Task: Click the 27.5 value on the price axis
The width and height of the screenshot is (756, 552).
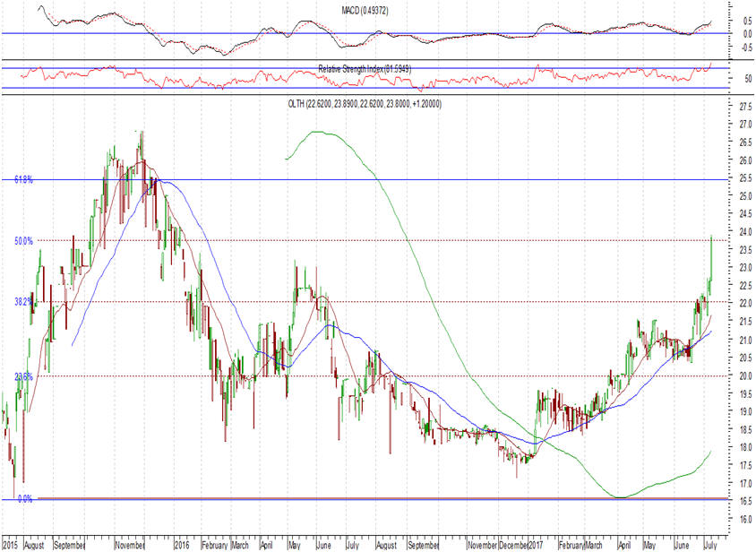Action: (x=741, y=107)
